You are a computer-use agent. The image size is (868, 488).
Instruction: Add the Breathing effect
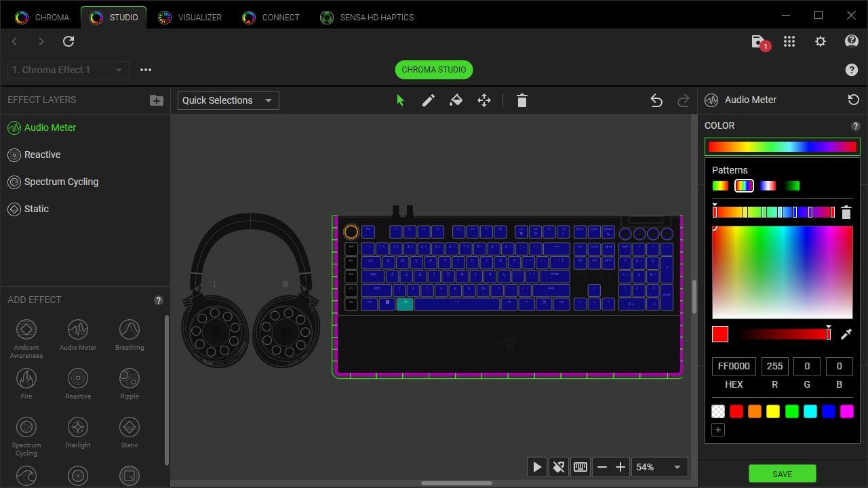click(130, 335)
